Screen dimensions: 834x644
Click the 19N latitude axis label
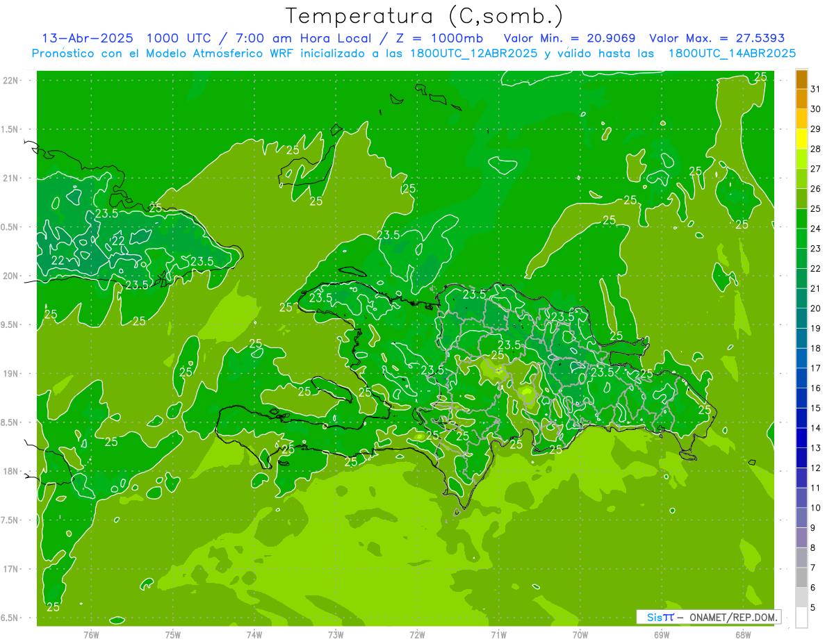pyautogui.click(x=11, y=374)
